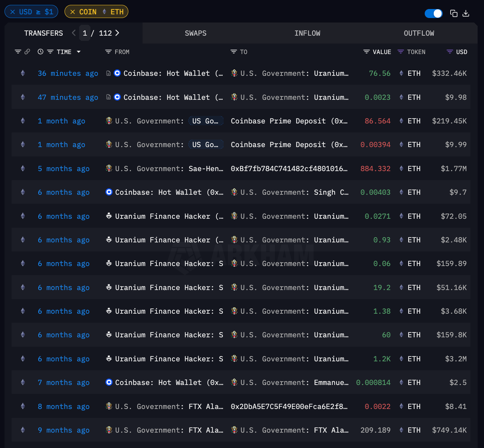The width and height of the screenshot is (484, 448).
Task: Open filter icon left of link icon
Action: point(18,52)
